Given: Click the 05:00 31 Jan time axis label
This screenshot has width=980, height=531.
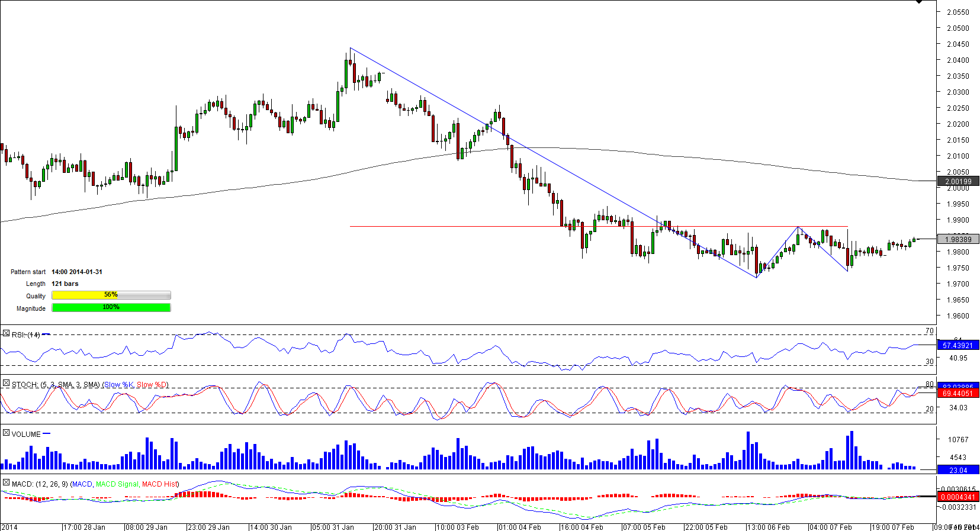Looking at the screenshot, I should click(x=332, y=527).
